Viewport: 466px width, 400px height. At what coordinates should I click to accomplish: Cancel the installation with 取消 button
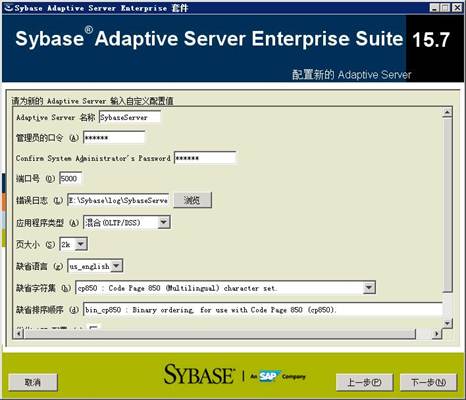point(33,382)
